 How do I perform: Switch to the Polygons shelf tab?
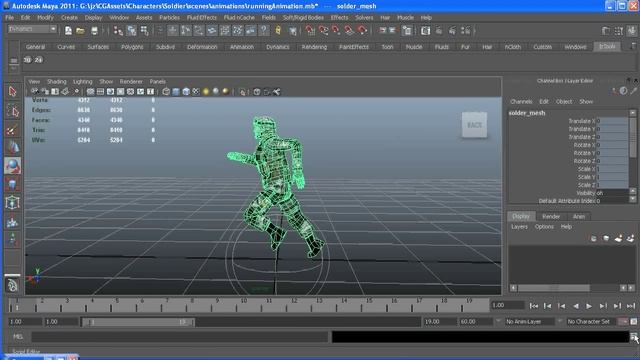(132, 47)
